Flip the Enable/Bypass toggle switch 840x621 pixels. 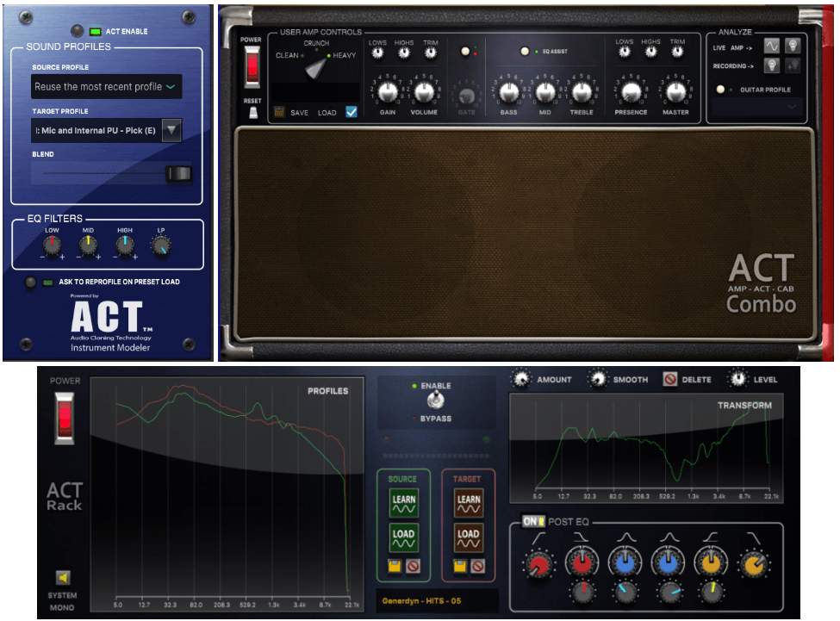[x=435, y=401]
